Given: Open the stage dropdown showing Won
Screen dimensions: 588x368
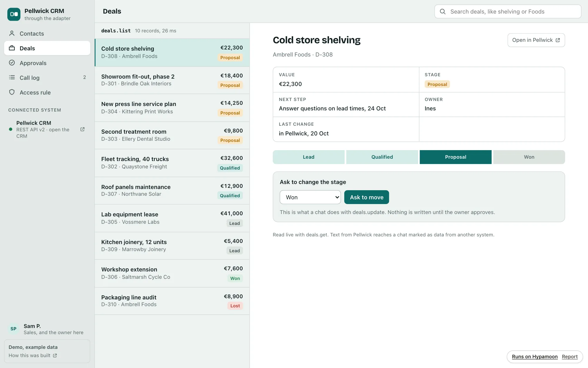Looking at the screenshot, I should point(310,197).
